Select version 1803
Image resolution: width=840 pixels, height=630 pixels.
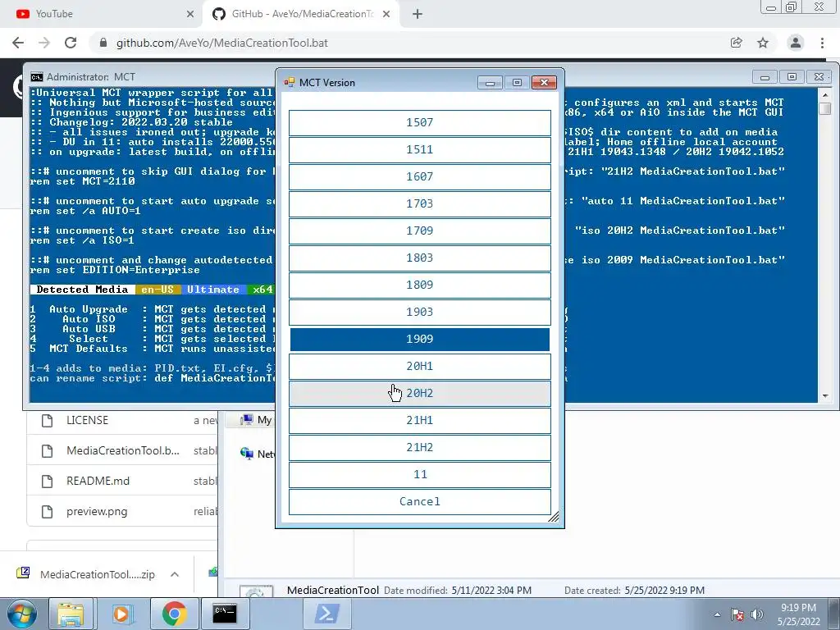[x=419, y=258]
